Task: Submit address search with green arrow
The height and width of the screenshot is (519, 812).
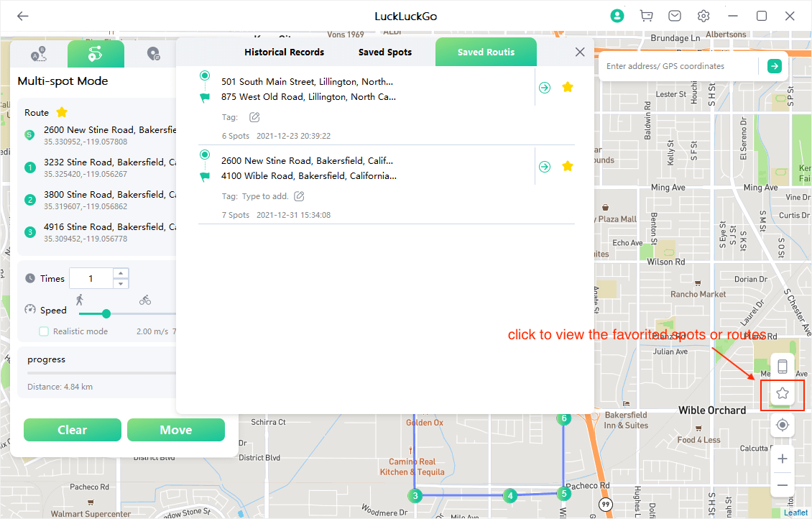Action: coord(774,66)
